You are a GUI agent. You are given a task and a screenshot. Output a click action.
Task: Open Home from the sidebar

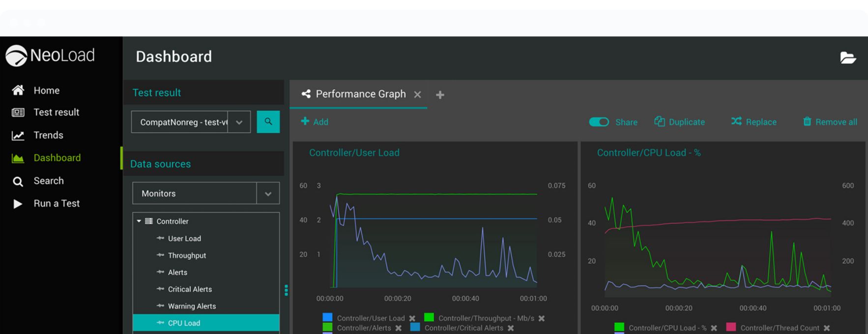point(46,90)
